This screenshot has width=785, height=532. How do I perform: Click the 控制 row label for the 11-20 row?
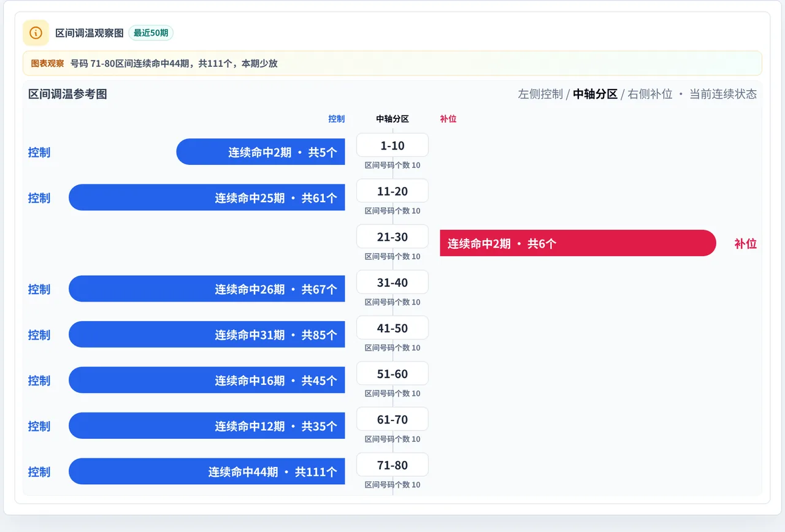(39, 198)
